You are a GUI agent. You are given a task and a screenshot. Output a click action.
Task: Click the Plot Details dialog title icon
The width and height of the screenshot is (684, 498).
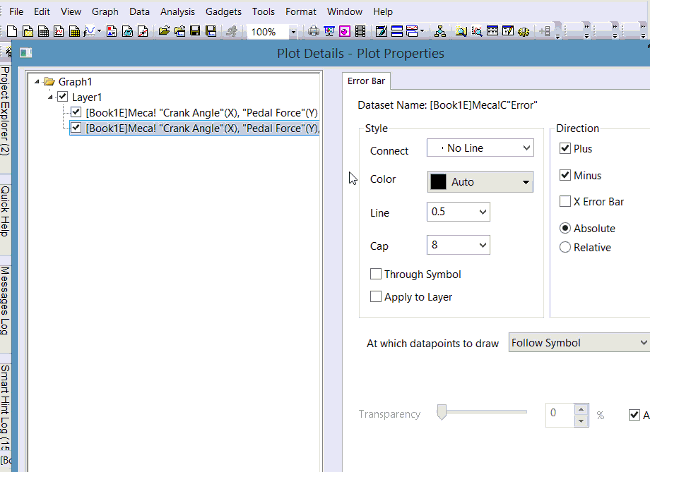(26, 53)
